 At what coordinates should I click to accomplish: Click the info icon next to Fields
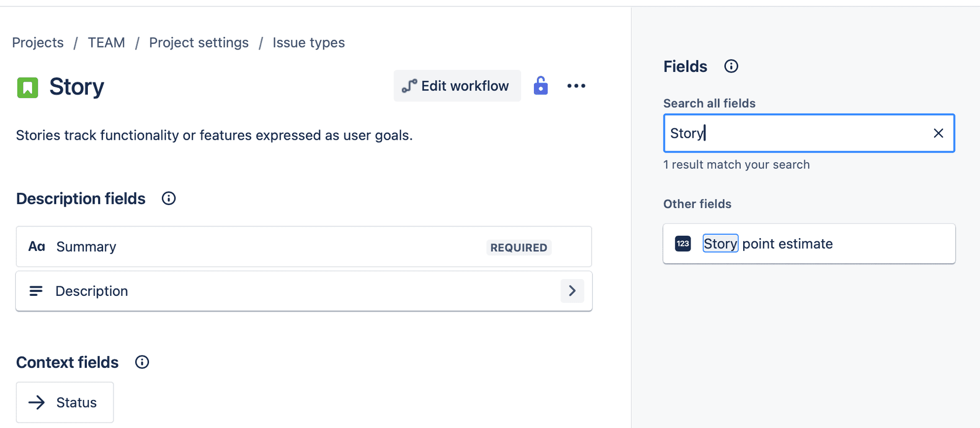pyautogui.click(x=731, y=66)
